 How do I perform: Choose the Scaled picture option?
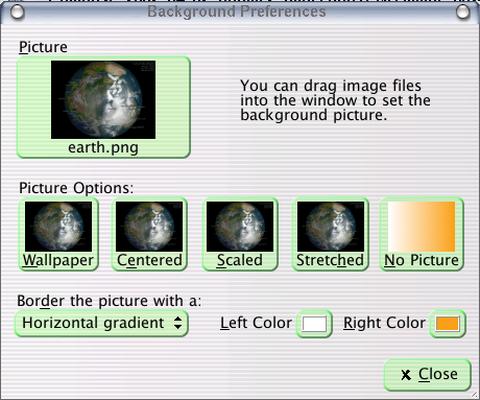pos(240,234)
